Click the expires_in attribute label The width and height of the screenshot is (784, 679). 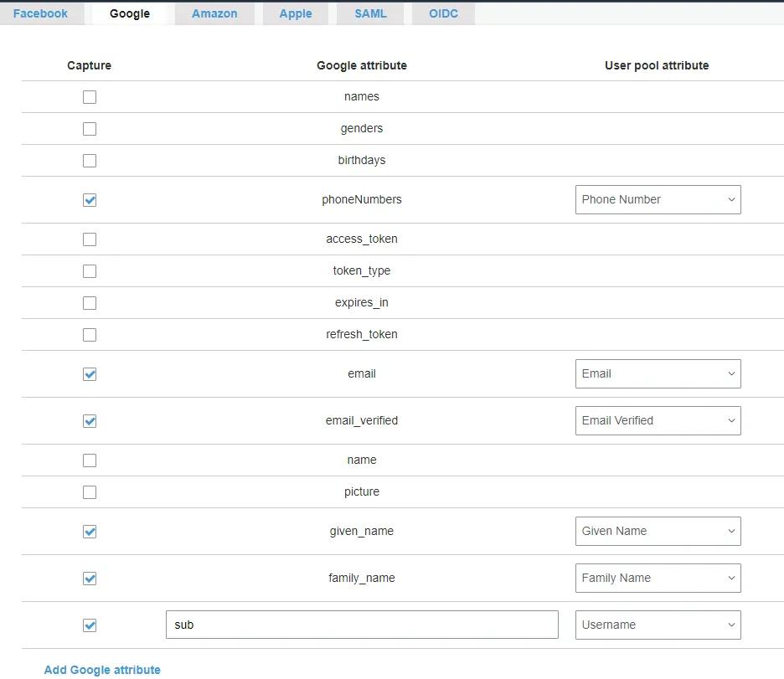pos(362,303)
